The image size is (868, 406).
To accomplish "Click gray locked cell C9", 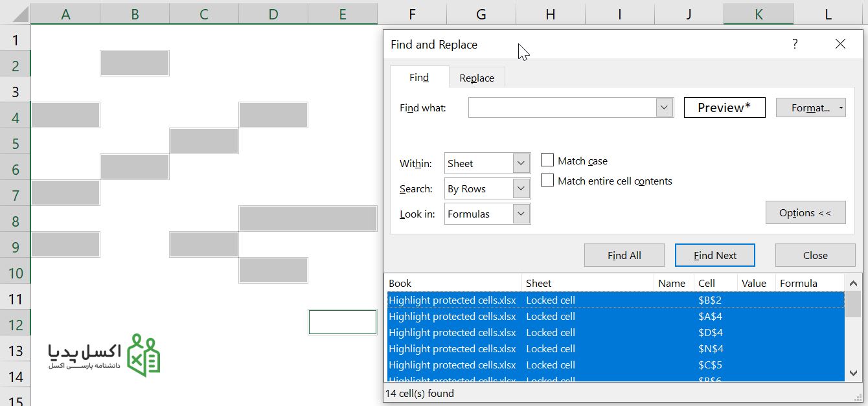I will [x=204, y=245].
